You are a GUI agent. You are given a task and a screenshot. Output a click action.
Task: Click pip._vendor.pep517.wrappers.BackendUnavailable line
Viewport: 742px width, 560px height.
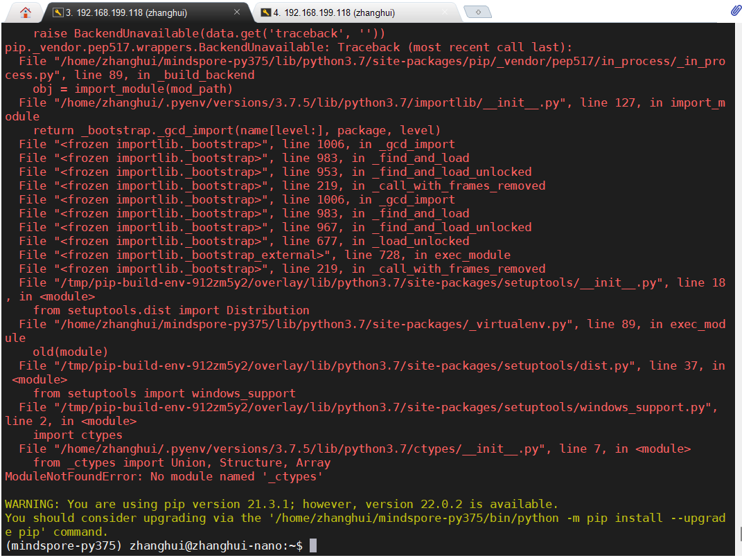pyautogui.click(x=289, y=47)
